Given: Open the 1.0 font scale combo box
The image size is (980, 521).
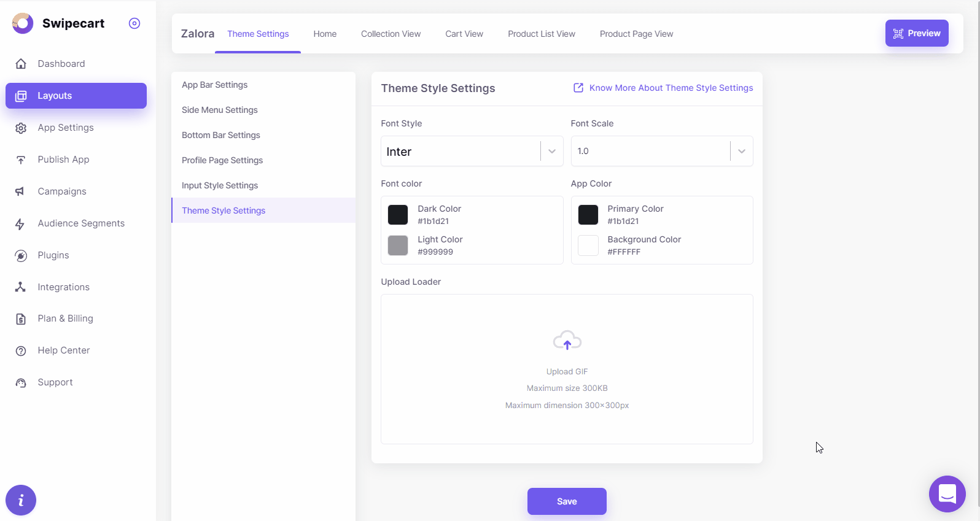Looking at the screenshot, I should 662,151.
